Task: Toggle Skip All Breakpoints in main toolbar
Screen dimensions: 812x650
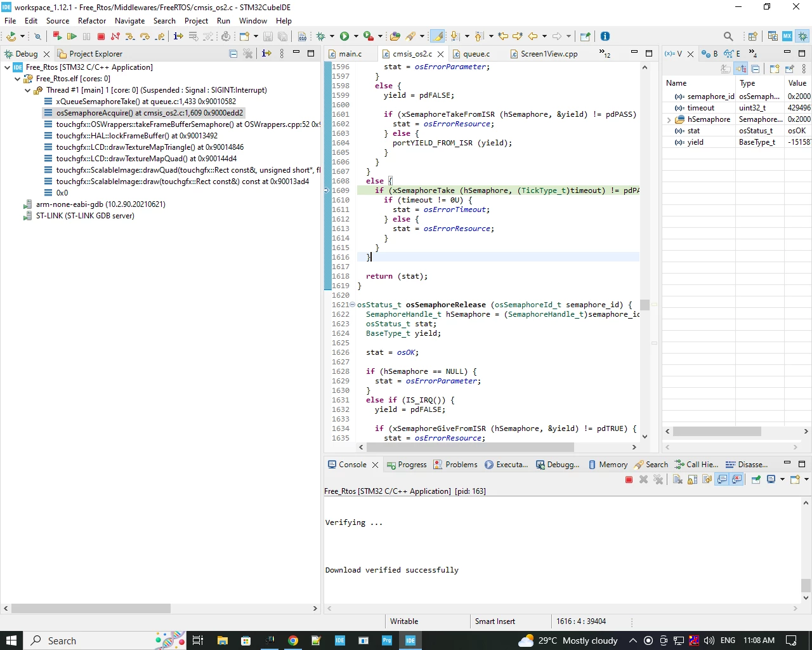Action: click(x=37, y=36)
